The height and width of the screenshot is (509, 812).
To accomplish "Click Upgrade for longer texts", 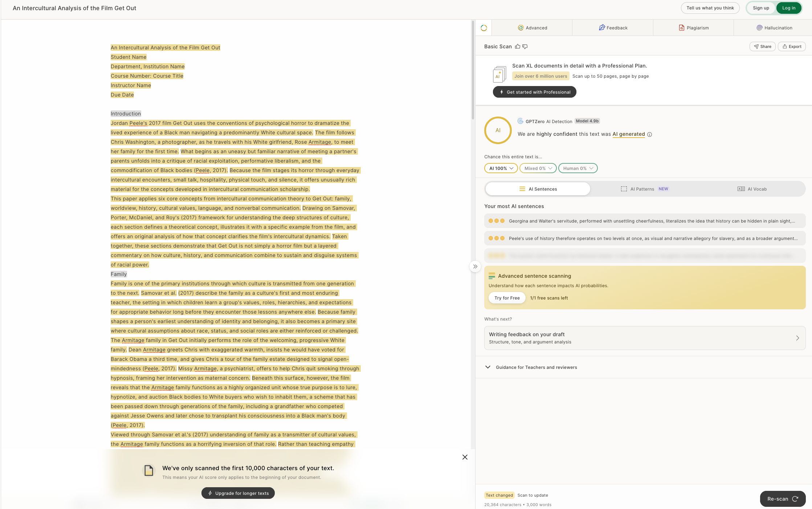I will coord(238,493).
